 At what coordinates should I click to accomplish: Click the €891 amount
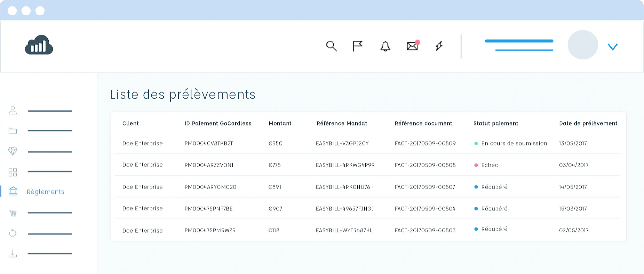[x=275, y=187]
